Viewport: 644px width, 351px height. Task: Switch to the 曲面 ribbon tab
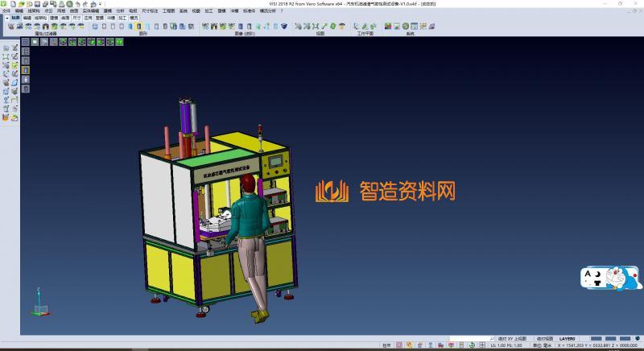click(x=64, y=17)
